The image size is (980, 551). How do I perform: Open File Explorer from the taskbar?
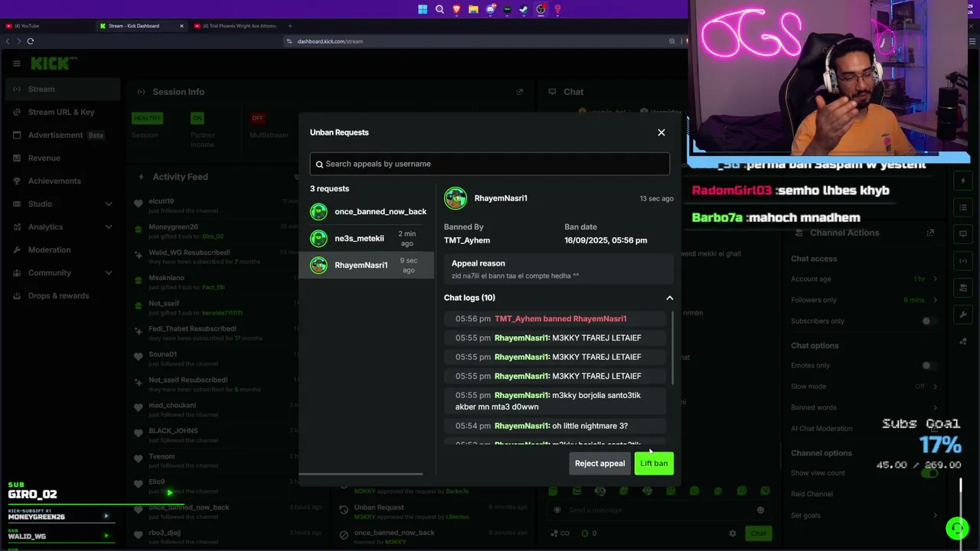pyautogui.click(x=473, y=9)
